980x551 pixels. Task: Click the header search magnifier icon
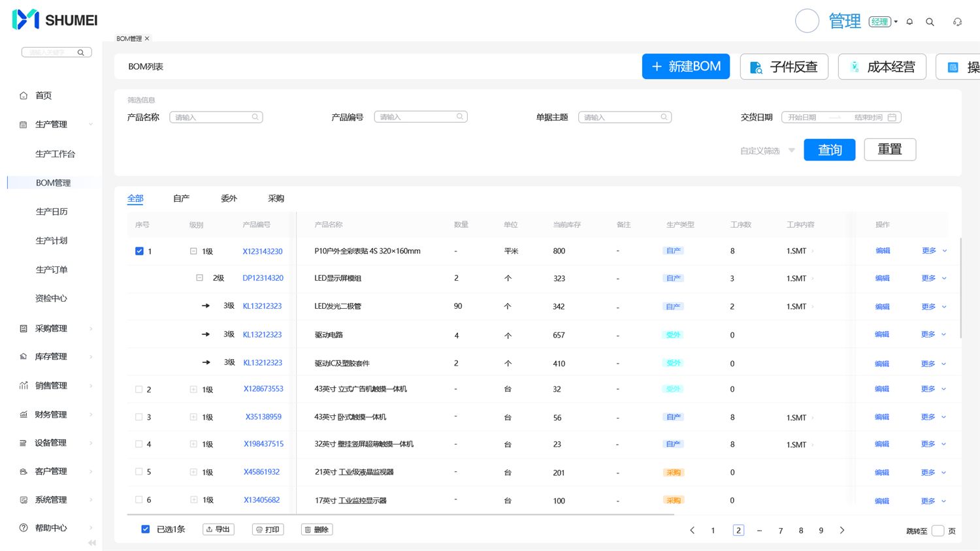[930, 22]
